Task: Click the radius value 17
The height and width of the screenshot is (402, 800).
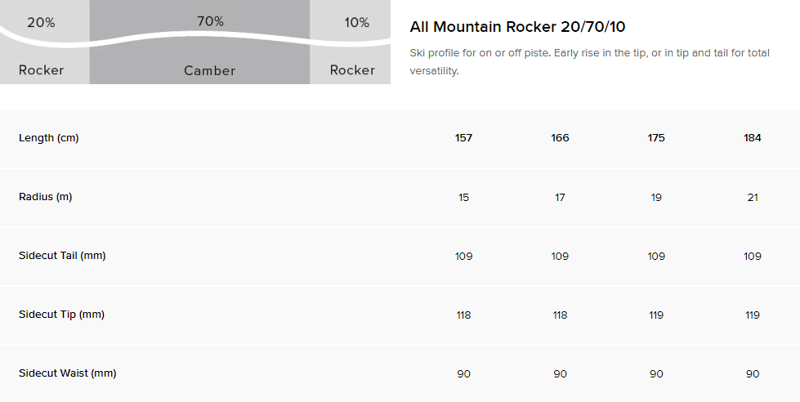Action: [560, 196]
